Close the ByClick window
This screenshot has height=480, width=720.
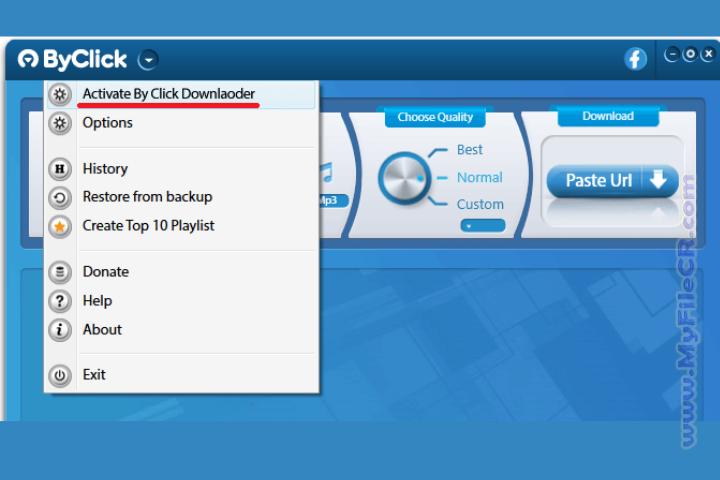pyautogui.click(x=709, y=54)
